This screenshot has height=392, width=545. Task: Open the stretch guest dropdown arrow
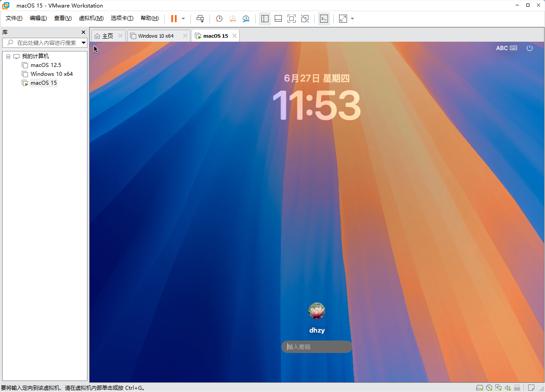352,19
